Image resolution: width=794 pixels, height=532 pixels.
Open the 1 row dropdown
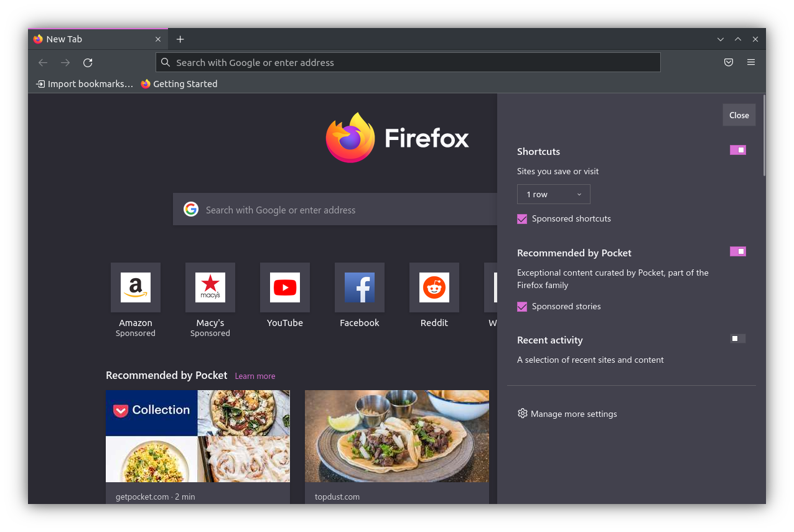tap(554, 194)
